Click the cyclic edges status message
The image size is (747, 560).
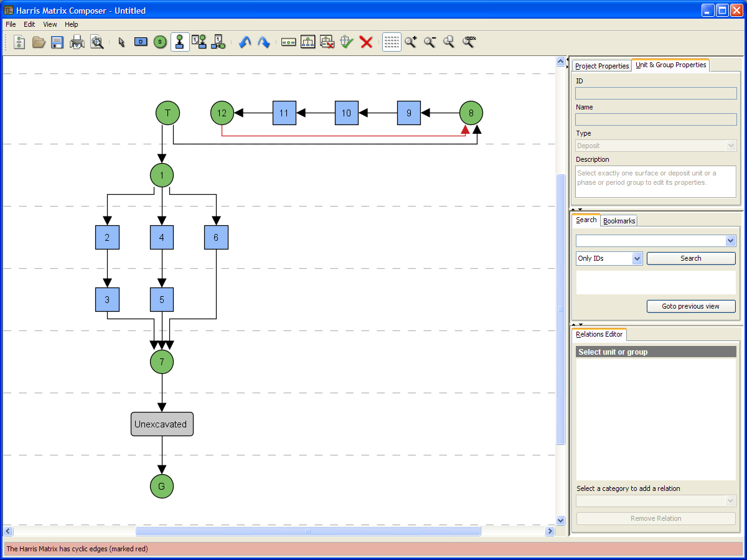point(77,549)
